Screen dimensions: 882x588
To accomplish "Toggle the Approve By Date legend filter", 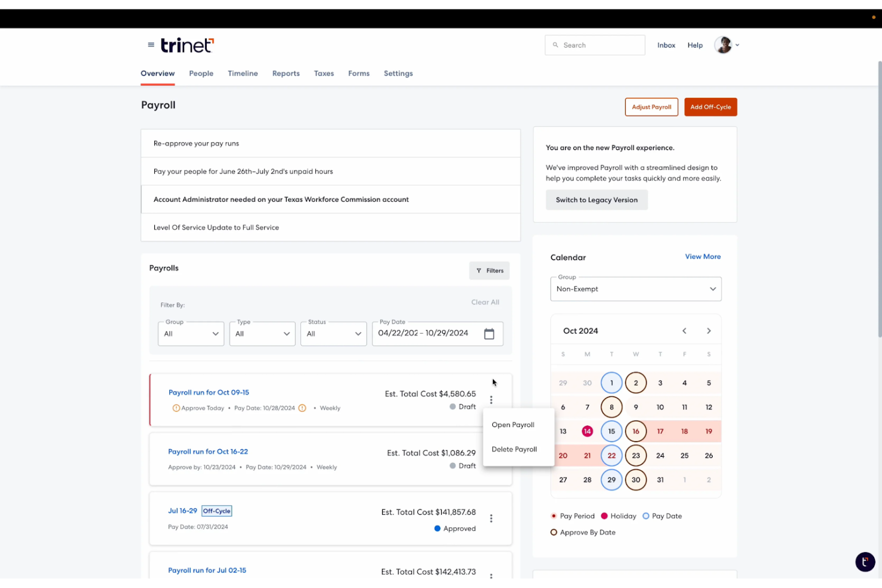I will click(553, 532).
